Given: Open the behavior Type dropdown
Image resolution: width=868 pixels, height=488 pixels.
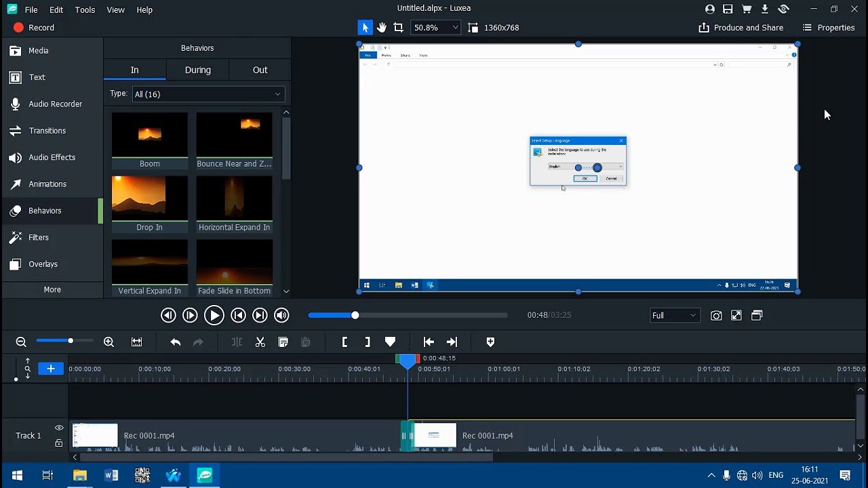Looking at the screenshot, I should point(208,94).
